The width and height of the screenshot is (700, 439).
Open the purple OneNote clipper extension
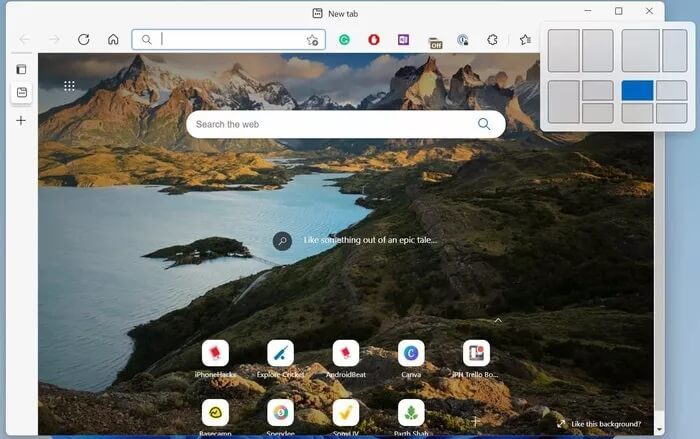[x=403, y=40]
